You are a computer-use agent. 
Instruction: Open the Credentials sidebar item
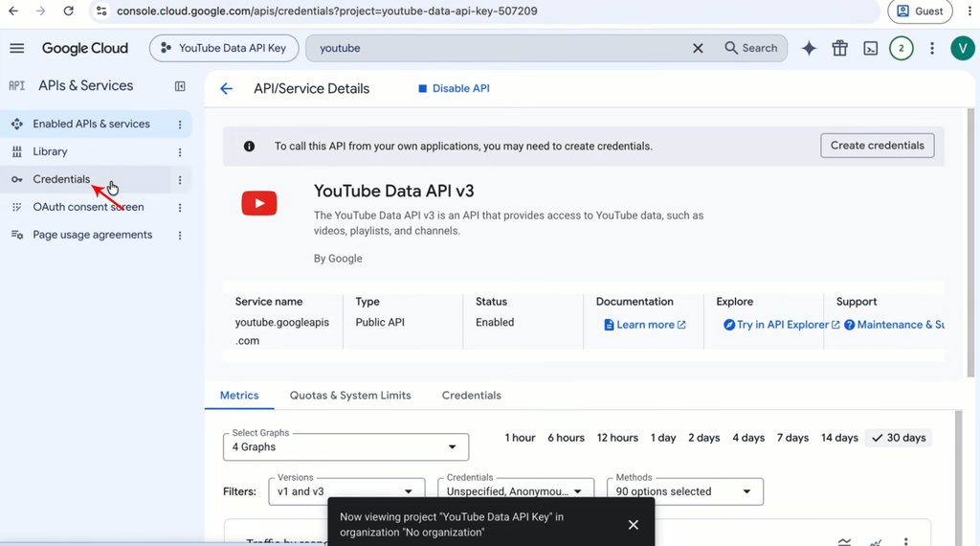[x=61, y=179]
